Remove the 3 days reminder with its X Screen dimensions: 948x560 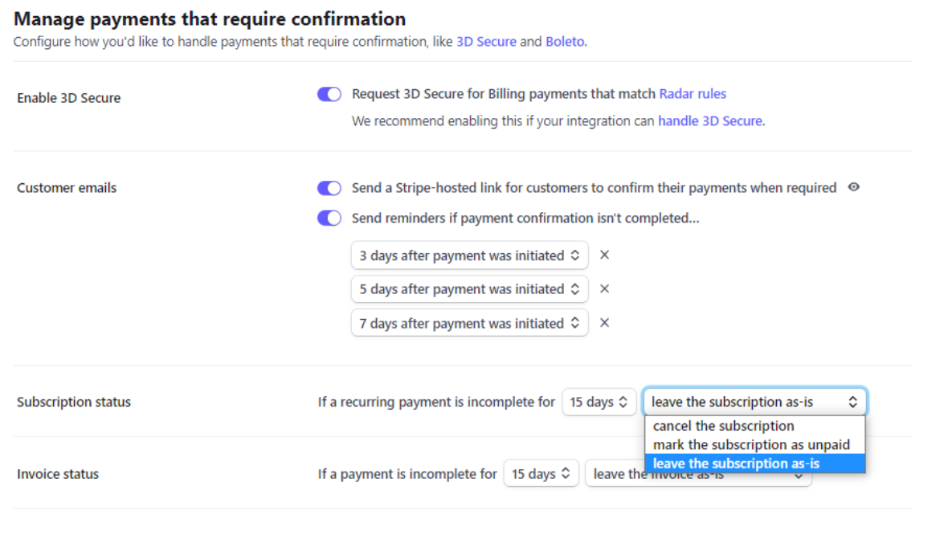(604, 255)
